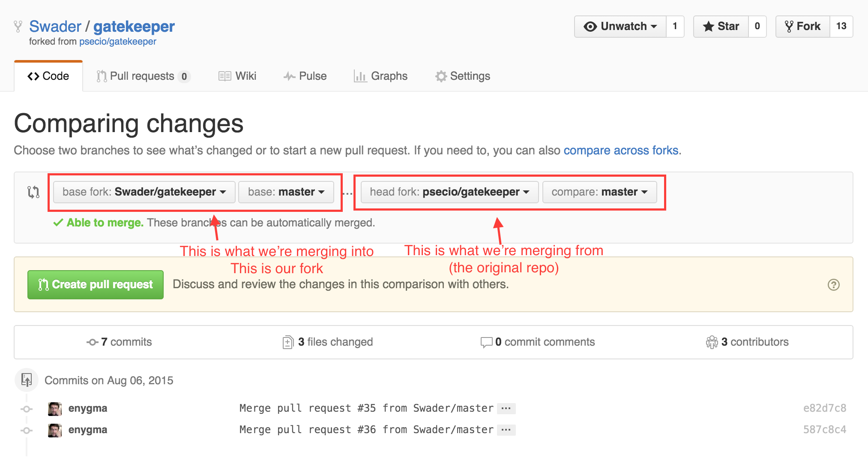
Task: Open the compare: master branch dropdown
Action: pyautogui.click(x=599, y=192)
